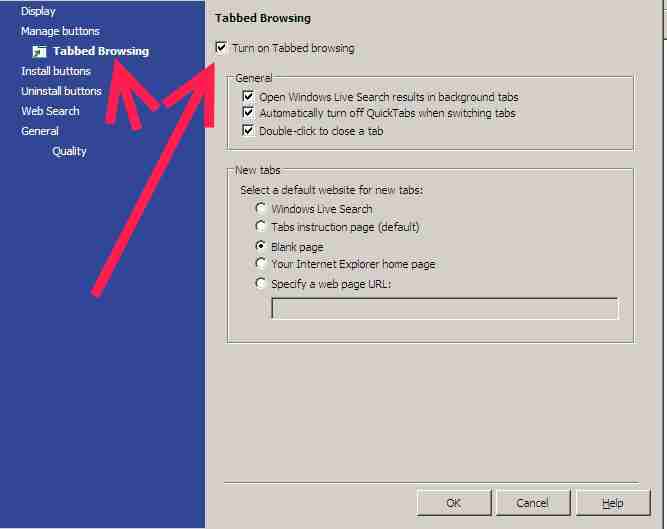
Task: Toggle Turn on Tabbed browsing checkbox
Action: (221, 47)
